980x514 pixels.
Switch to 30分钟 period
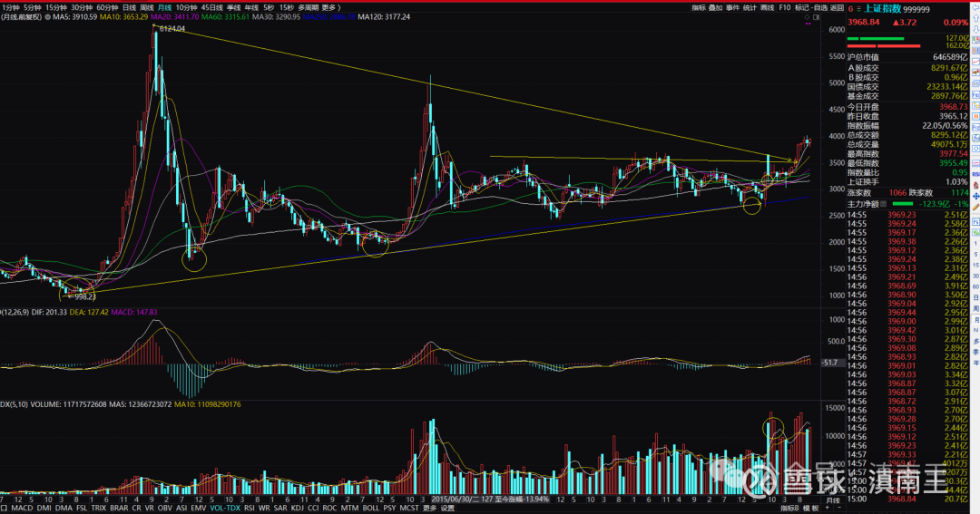[82, 7]
